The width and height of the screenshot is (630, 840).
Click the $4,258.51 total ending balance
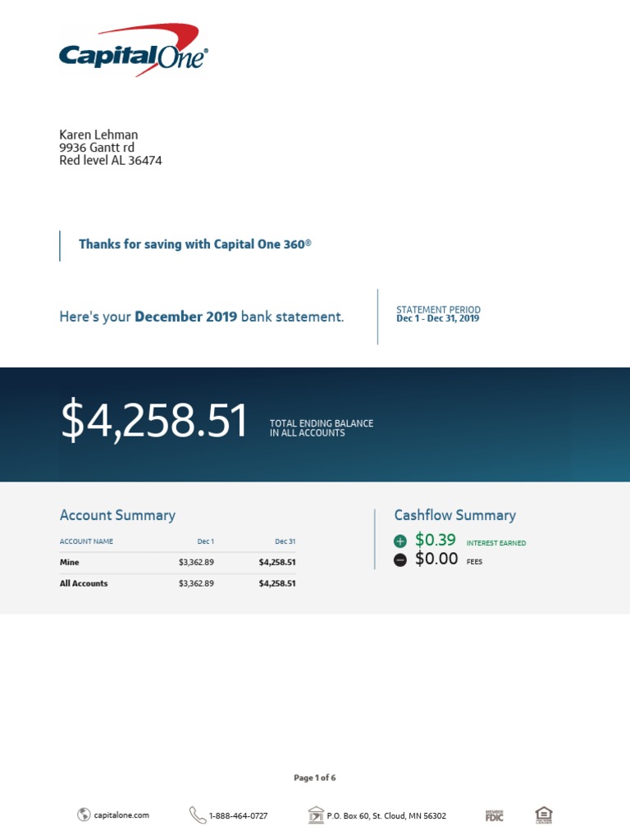pos(154,422)
